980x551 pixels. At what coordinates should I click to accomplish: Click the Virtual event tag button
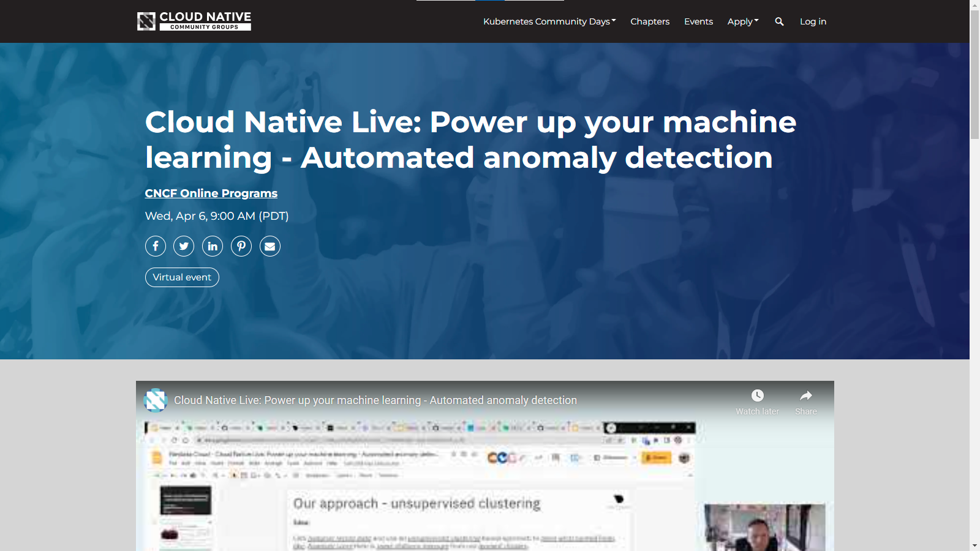pos(182,277)
